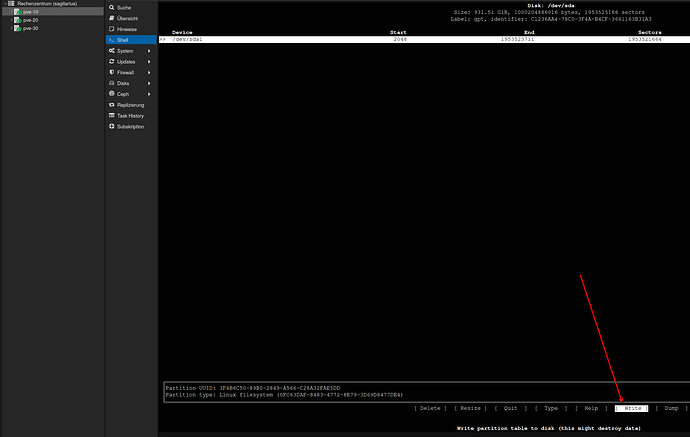Choose the Type option in cfdisk
Viewport: 690px width, 437px height.
551,408
